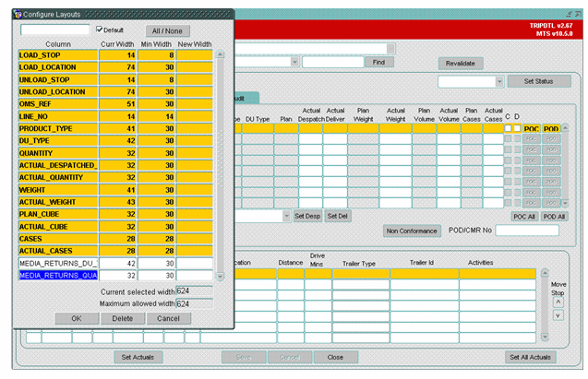The height and width of the screenshot is (379, 588).
Task: Click the All / None button
Action: (x=167, y=31)
